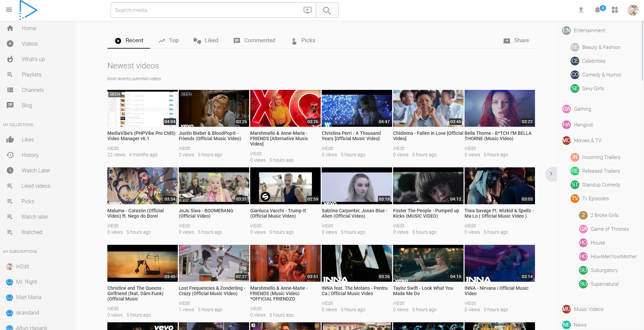Play the Taylor Swift video thumbnail
The image size is (644, 330).
(428, 263)
